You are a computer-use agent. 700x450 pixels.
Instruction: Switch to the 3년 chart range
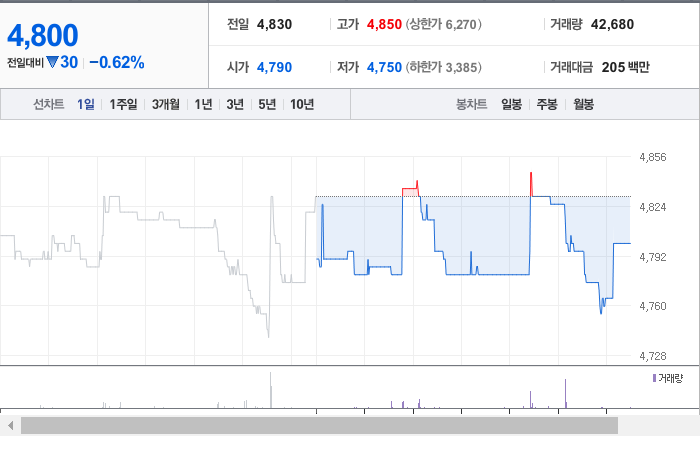coord(235,104)
